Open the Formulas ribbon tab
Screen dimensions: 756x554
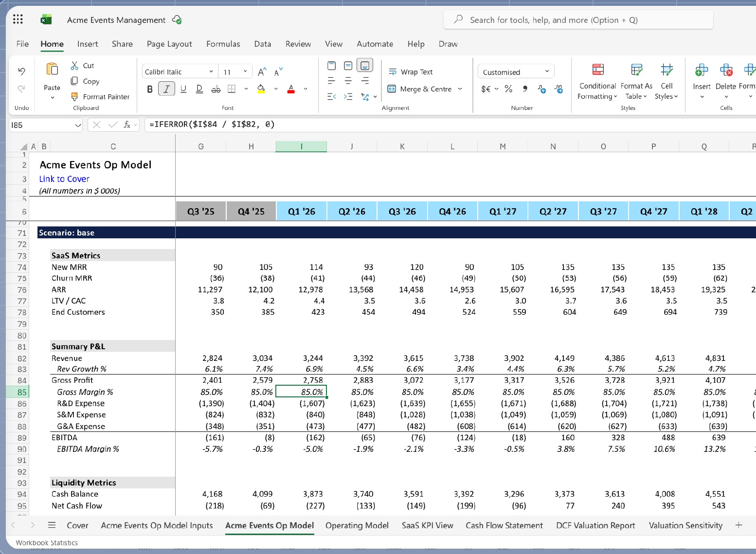223,44
